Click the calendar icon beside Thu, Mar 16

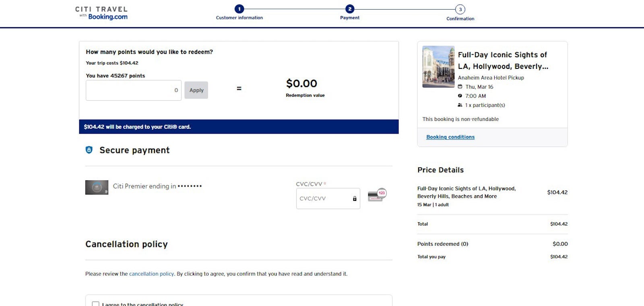pos(460,87)
